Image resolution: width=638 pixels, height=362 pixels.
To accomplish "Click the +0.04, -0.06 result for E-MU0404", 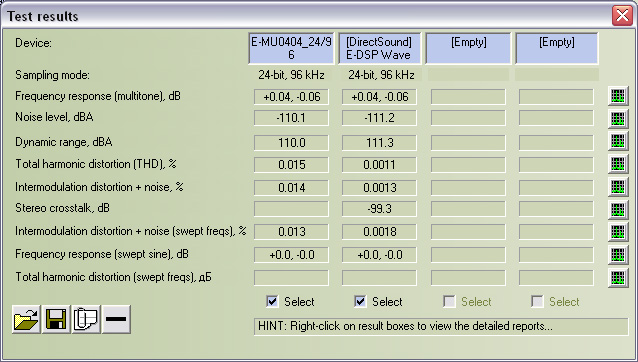I will pos(291,97).
